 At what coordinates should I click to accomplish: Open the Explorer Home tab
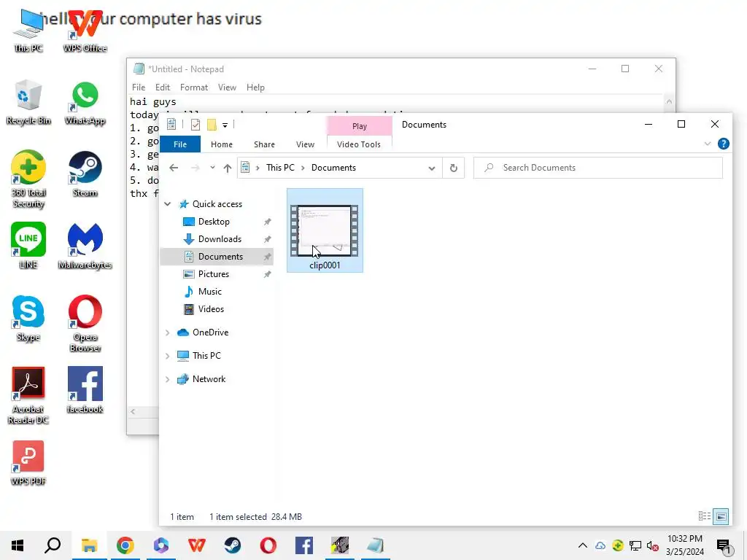coord(222,144)
